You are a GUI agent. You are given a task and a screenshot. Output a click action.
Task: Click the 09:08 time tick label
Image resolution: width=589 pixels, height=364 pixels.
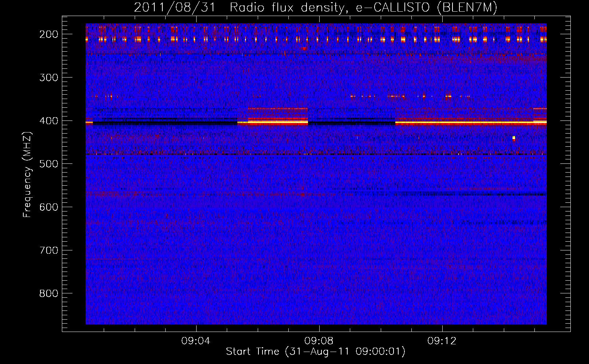[319, 341]
